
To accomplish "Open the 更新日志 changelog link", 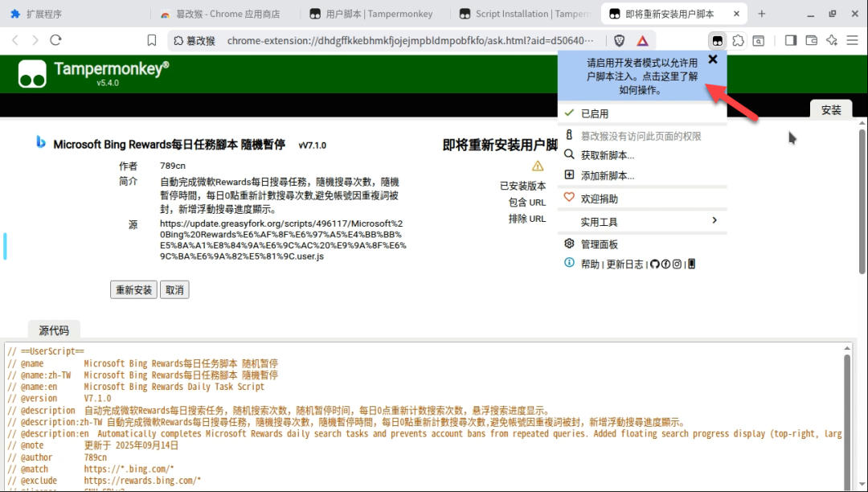I will click(624, 264).
